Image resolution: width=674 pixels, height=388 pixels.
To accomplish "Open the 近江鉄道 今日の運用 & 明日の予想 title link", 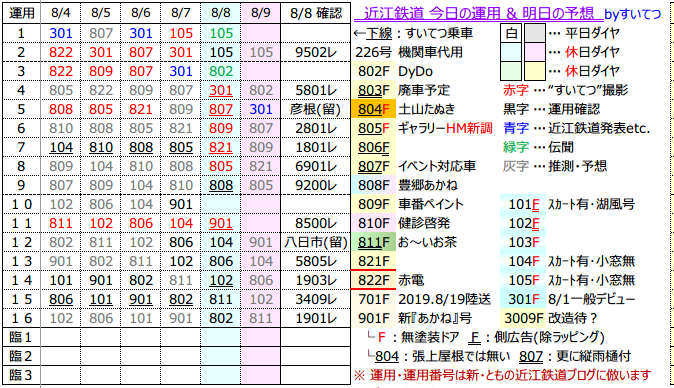I will [479, 14].
